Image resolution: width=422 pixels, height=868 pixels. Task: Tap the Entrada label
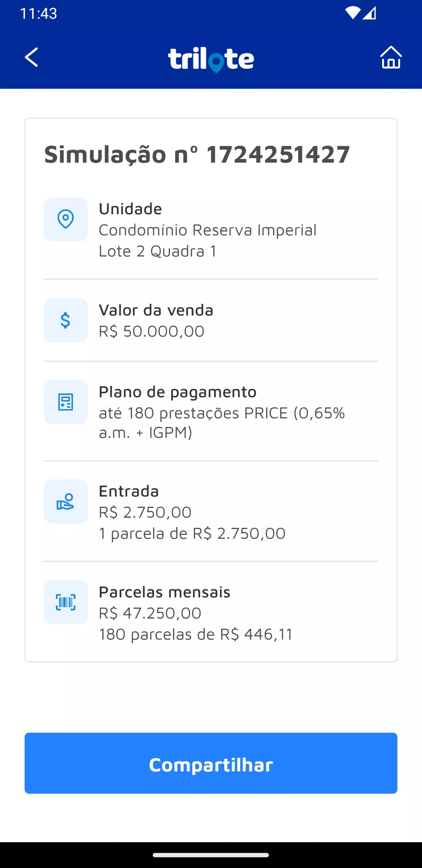point(129,491)
